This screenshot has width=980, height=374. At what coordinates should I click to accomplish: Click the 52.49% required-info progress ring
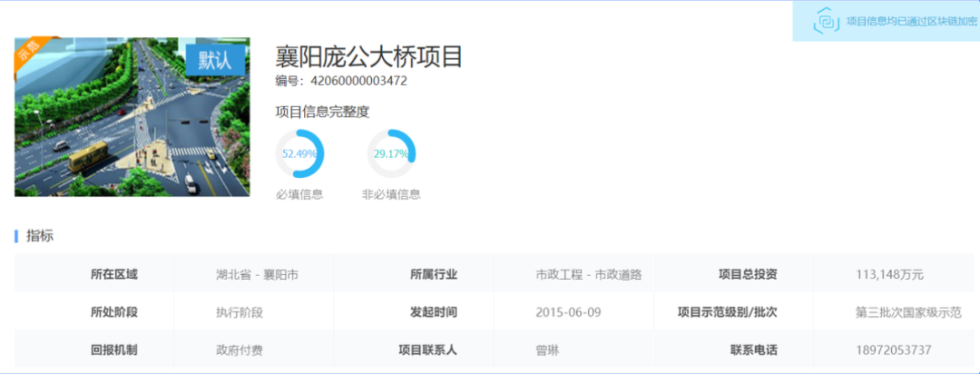click(x=300, y=153)
